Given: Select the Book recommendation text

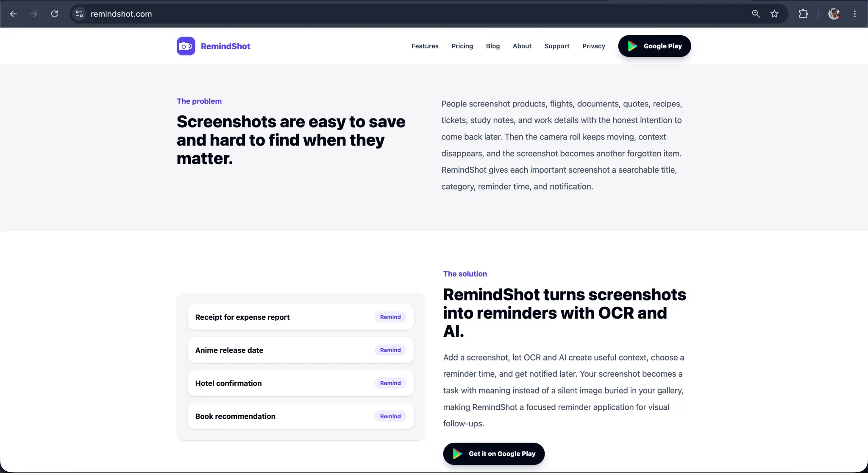Looking at the screenshot, I should (x=235, y=416).
